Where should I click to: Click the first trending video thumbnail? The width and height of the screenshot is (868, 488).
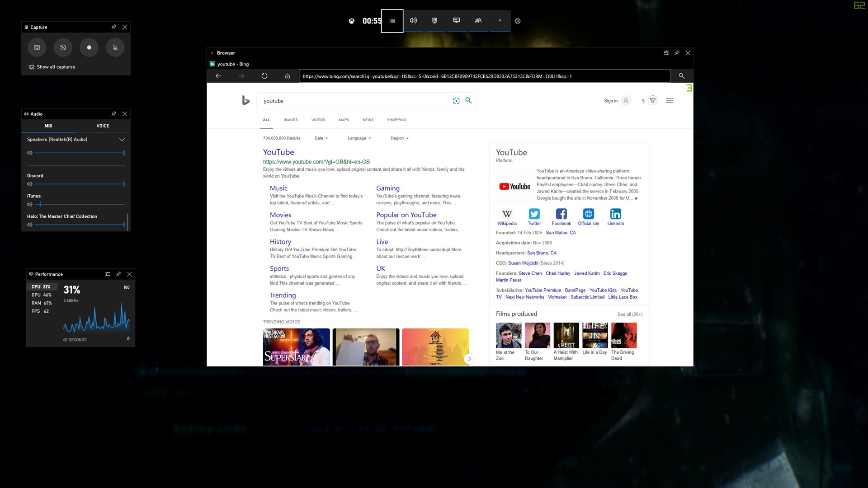tap(296, 347)
